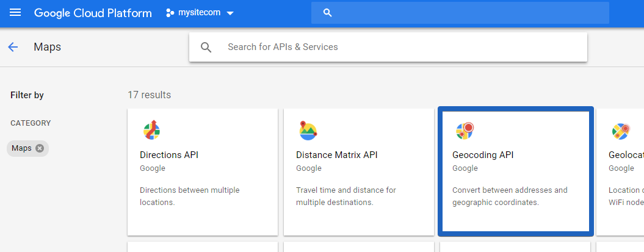
Task: Focus the Search for APIs & Services field
Action: (388, 47)
